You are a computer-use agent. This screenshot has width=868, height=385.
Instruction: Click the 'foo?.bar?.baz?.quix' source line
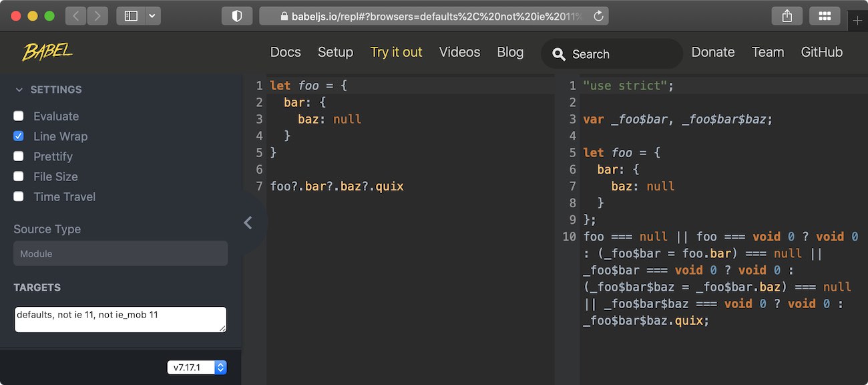[x=337, y=186]
